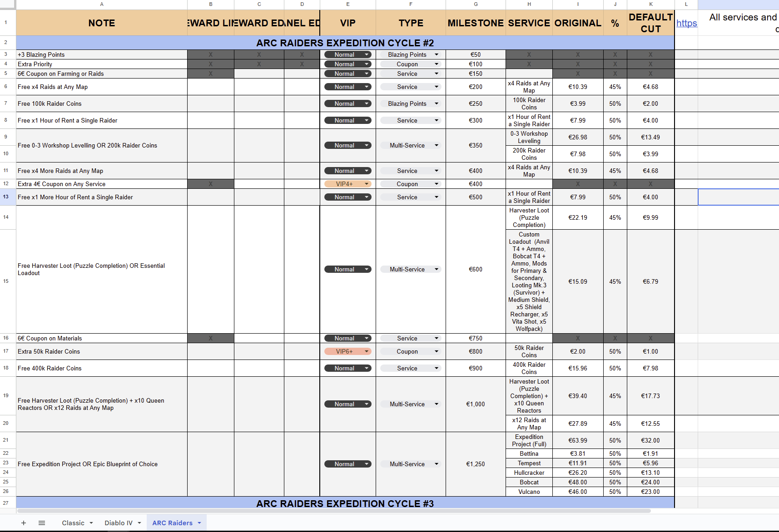Select cell 'Extra Priority'
The height and width of the screenshot is (532, 779).
(x=102, y=64)
